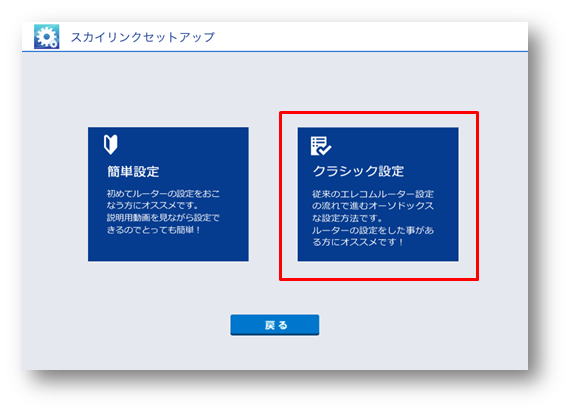The height and width of the screenshot is (412, 570).
Task: Click the line の流れで進むオーソドックス
Action: point(373,206)
